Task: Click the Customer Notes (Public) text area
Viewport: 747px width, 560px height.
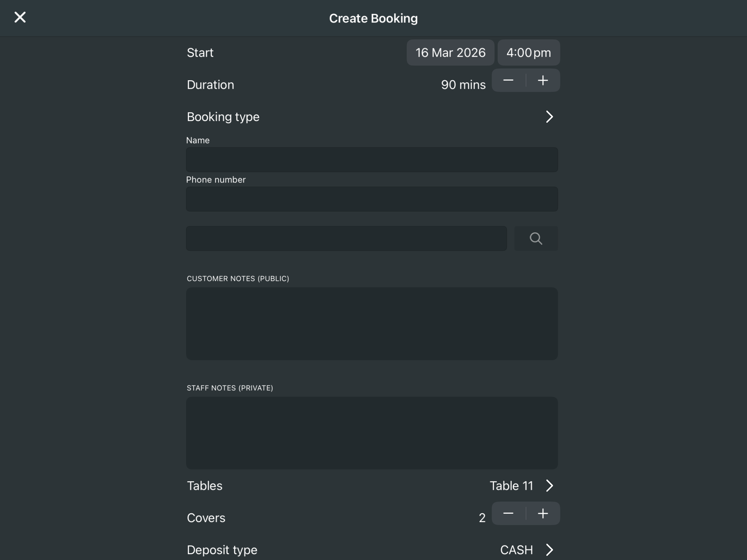Action: (372, 324)
